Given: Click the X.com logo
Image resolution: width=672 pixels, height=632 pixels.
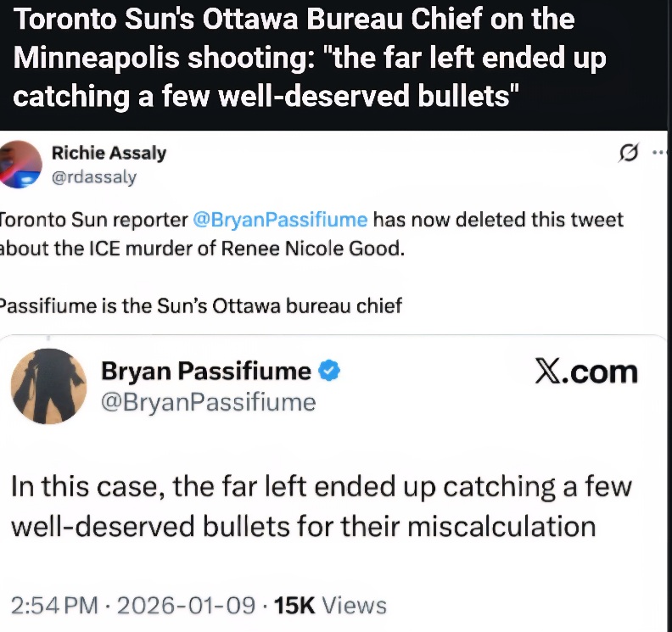Looking at the screenshot, I should point(586,372).
